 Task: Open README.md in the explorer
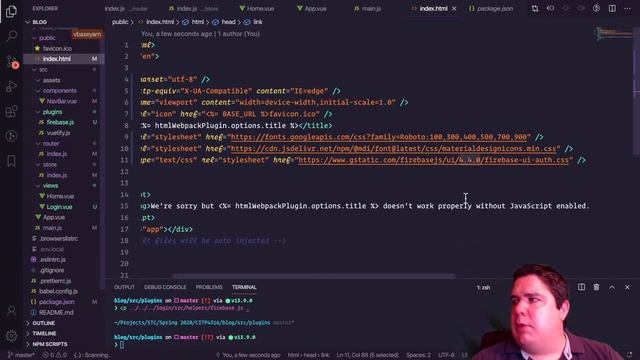(56, 313)
